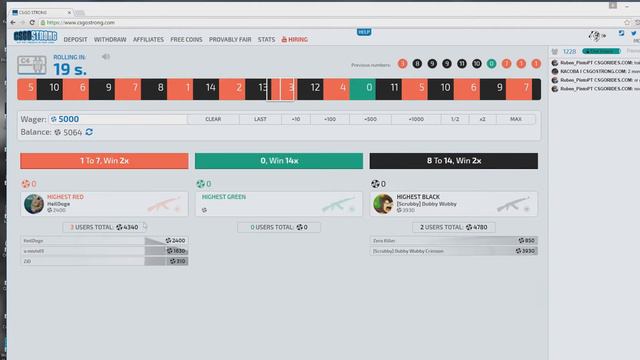Bookmark page with the star icon
Viewport: 640px width, 360px height.
coord(627,22)
